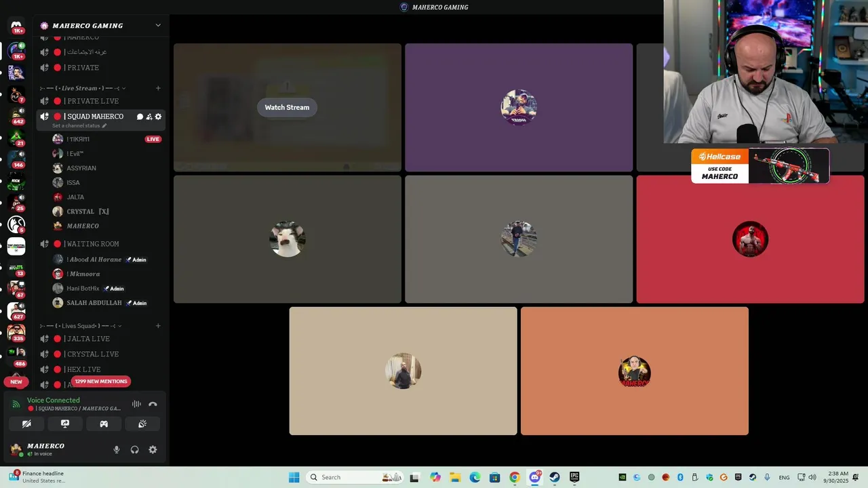Screen dimensions: 868x488
Task: Jump to 1299 NEW MENTIONS
Action: [x=101, y=382]
